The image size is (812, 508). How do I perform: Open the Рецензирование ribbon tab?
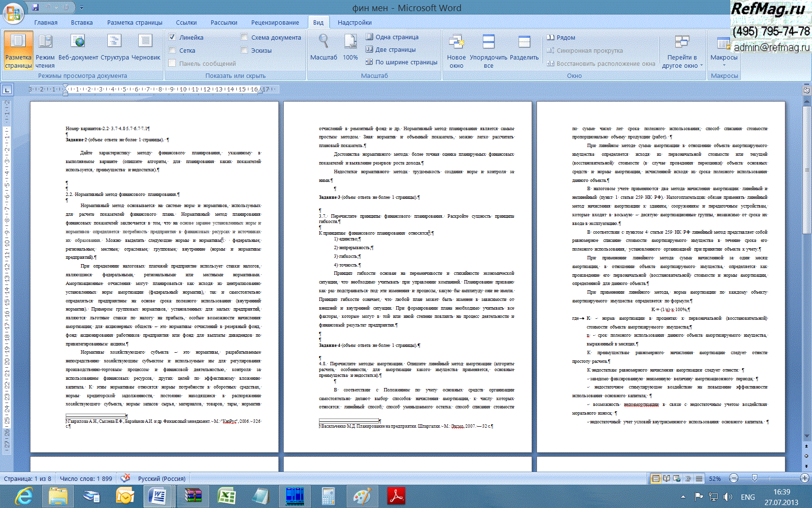click(x=275, y=22)
